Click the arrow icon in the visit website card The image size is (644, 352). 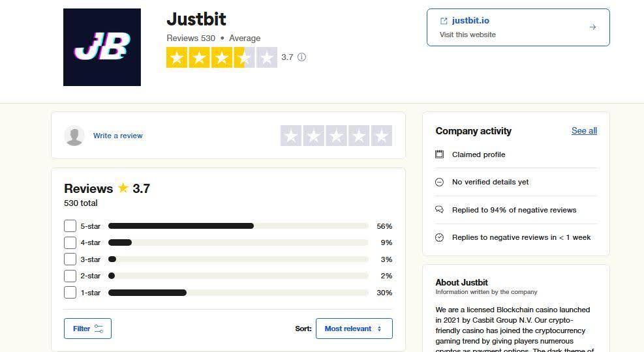click(x=592, y=27)
